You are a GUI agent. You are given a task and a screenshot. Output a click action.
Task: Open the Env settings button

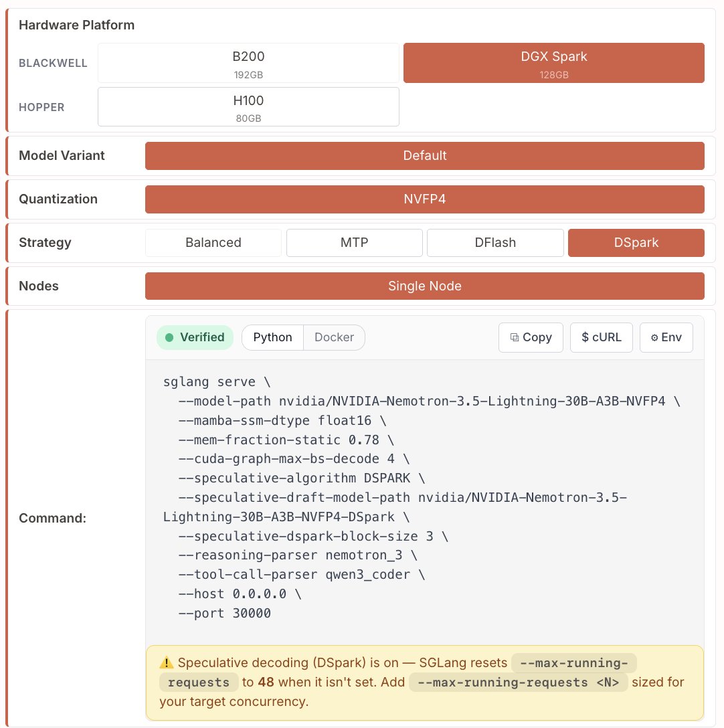(x=666, y=337)
